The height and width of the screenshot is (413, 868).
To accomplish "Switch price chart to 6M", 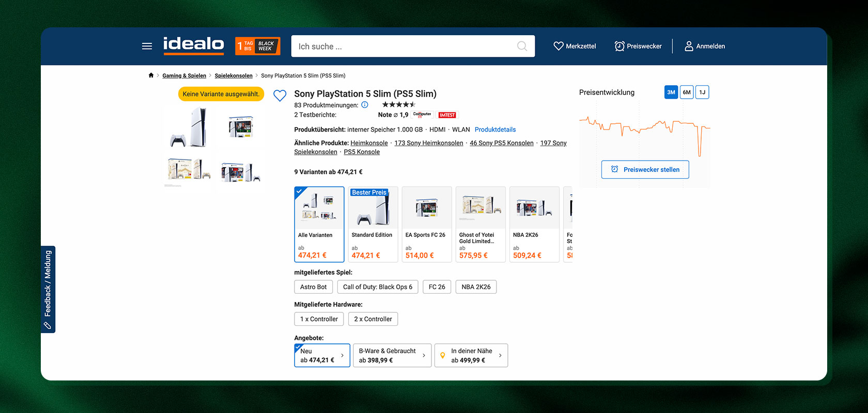I will tap(687, 92).
